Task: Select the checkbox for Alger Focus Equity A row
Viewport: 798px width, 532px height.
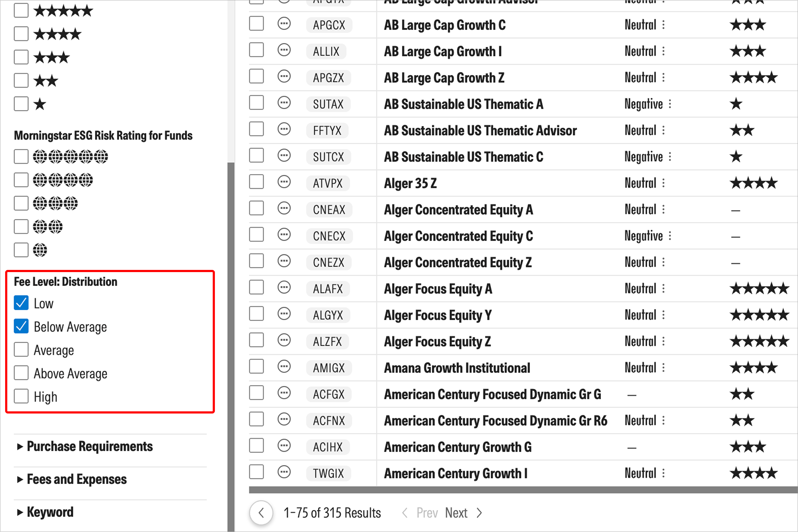Action: point(256,287)
